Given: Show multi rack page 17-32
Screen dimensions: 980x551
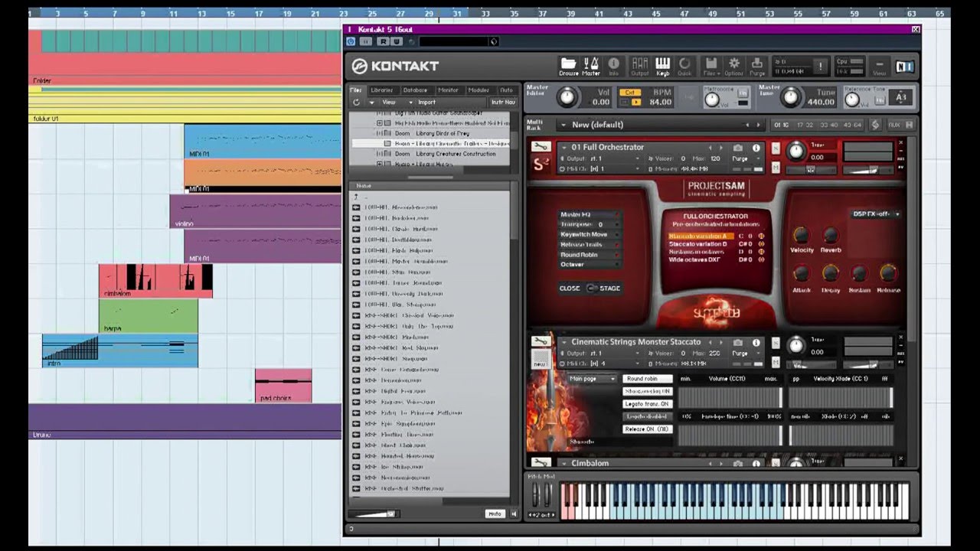Looking at the screenshot, I should coord(805,125).
